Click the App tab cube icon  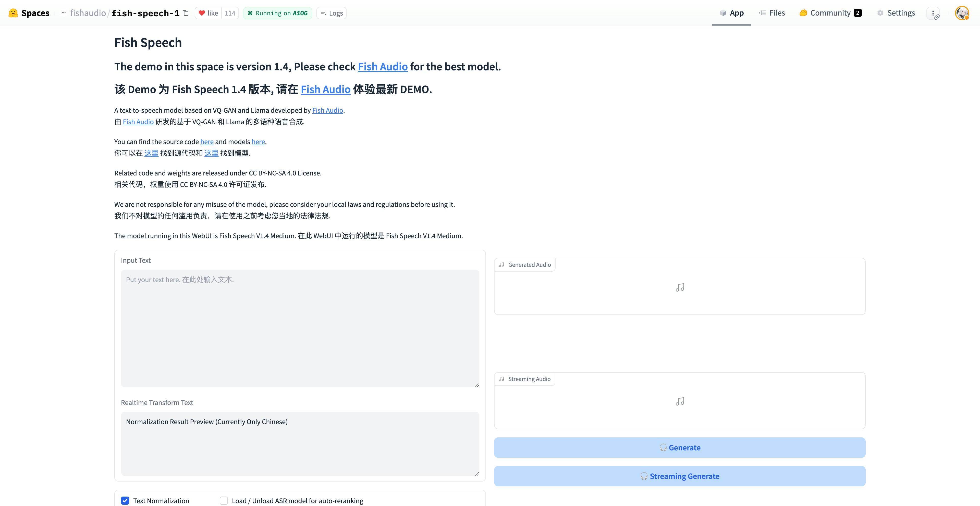(x=723, y=13)
